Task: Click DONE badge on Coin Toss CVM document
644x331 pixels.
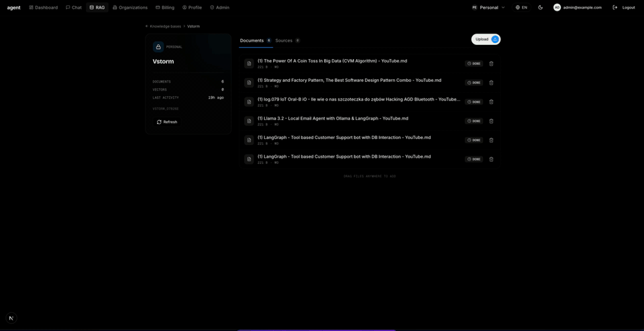Action: 474,64
